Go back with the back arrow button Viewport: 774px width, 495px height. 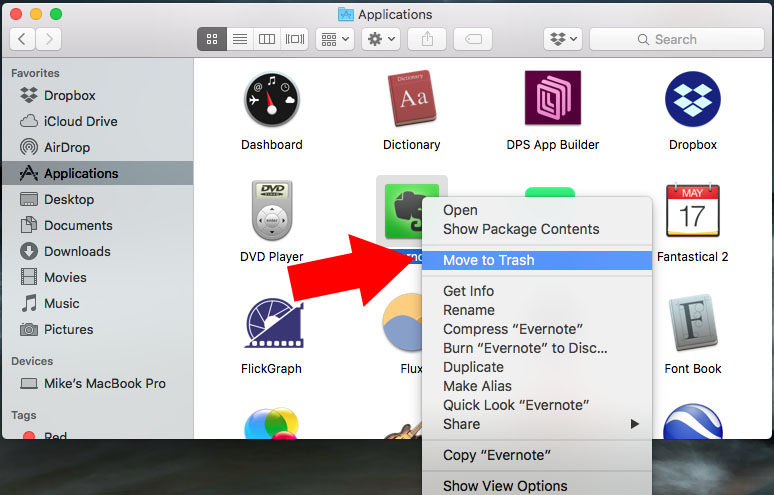coord(23,39)
